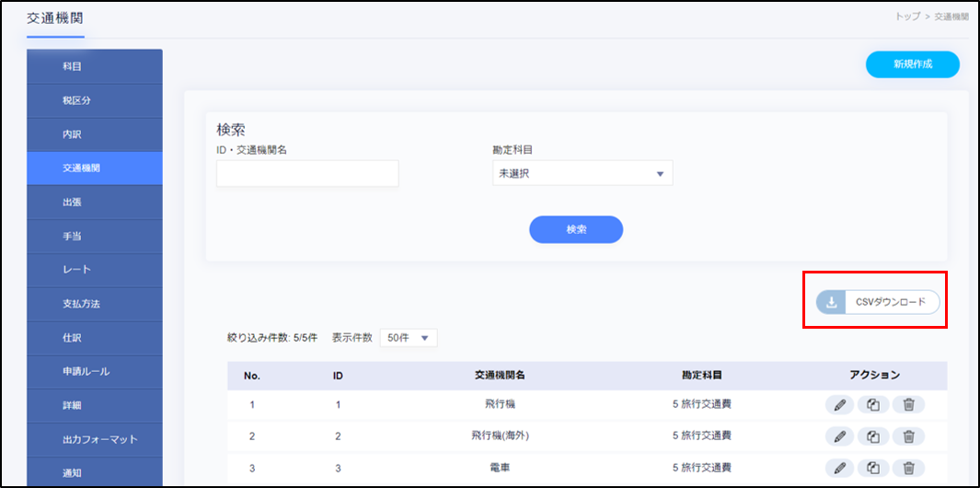Screen dimensions: 980x488
Task: Focus the ID・交通機関名 search field
Action: [307, 173]
